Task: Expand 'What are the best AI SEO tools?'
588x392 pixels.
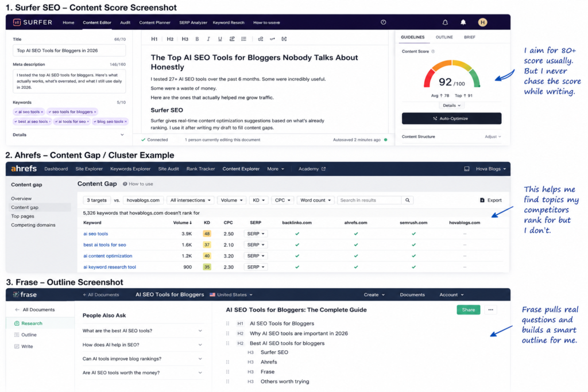Action: click(142, 331)
